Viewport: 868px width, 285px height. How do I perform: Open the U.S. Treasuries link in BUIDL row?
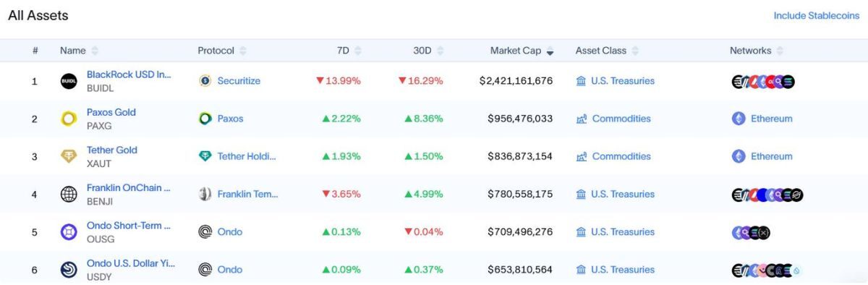point(623,81)
